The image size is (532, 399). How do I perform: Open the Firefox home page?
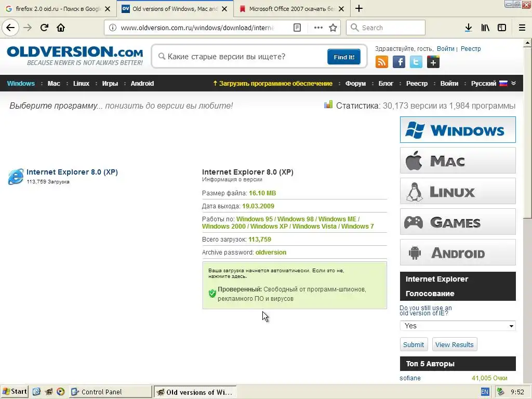point(61,28)
